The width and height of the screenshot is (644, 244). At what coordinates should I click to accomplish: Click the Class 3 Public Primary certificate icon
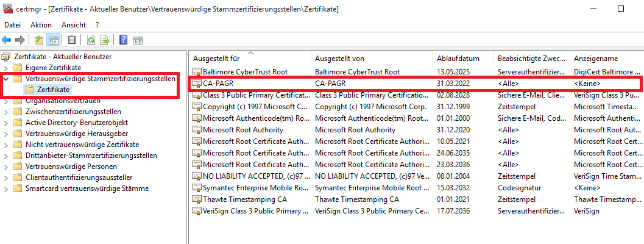coord(197,95)
